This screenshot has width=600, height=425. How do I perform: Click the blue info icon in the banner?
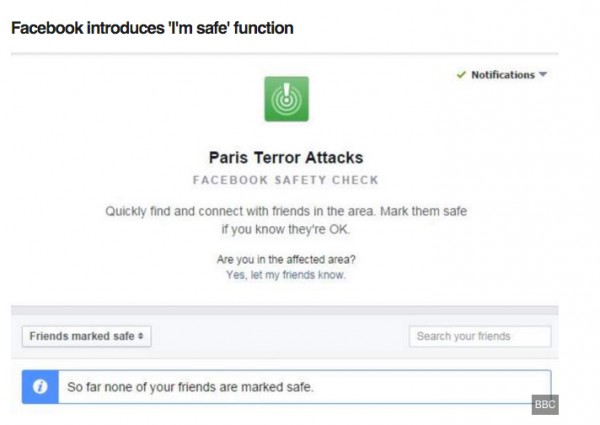click(41, 387)
